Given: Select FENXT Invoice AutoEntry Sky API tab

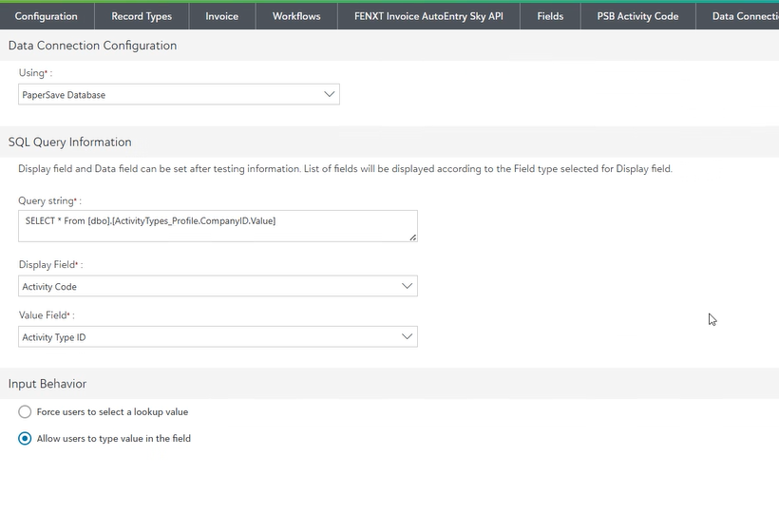Looking at the screenshot, I should click(428, 16).
